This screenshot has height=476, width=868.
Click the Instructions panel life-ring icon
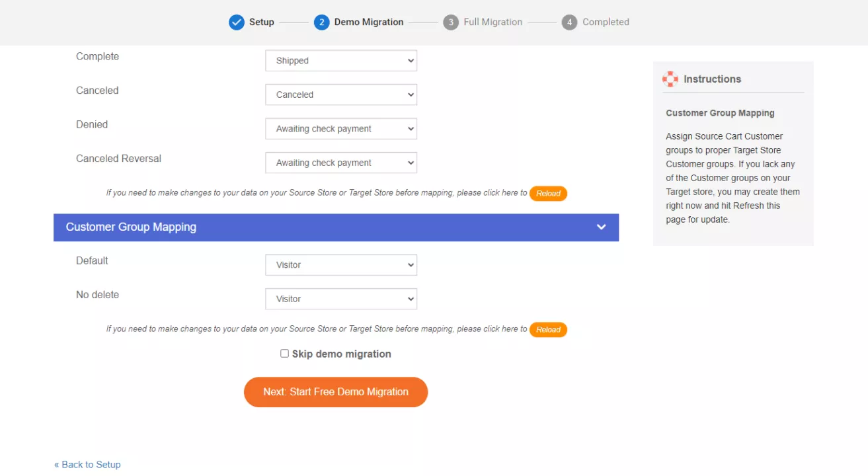pos(670,79)
